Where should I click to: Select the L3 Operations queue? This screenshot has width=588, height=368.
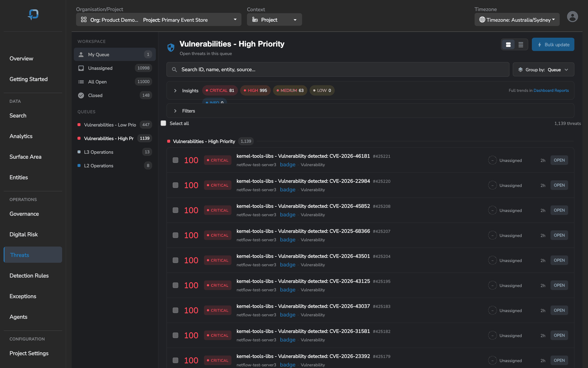[115, 152]
